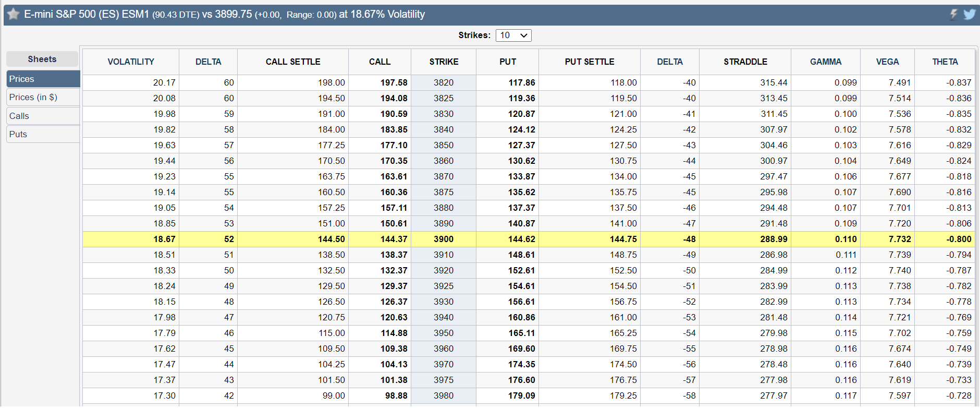Image resolution: width=980 pixels, height=408 pixels.
Task: Select strike 3850 cell
Action: tap(444, 145)
